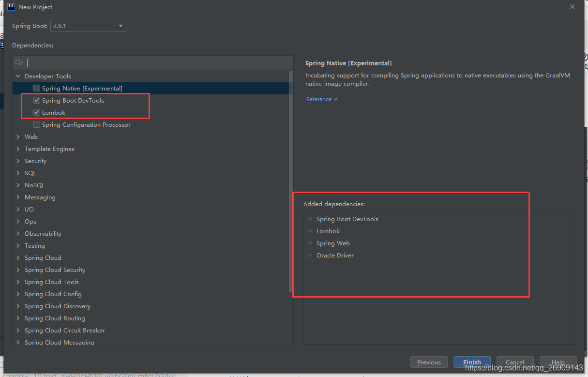This screenshot has width=588, height=377.
Task: Expand the SQL category
Action: pyautogui.click(x=18, y=173)
